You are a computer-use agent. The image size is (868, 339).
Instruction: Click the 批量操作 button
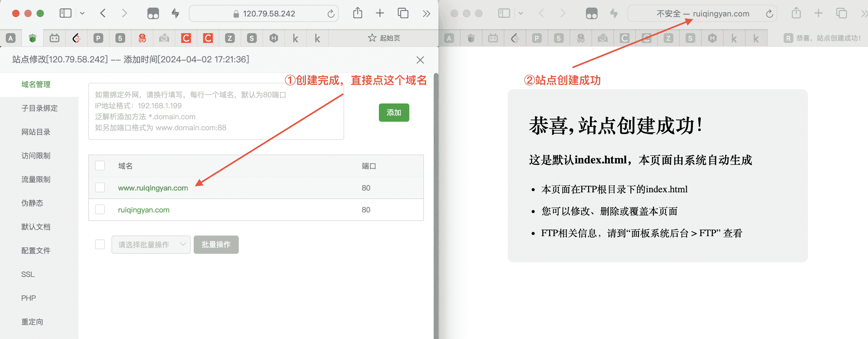point(216,244)
